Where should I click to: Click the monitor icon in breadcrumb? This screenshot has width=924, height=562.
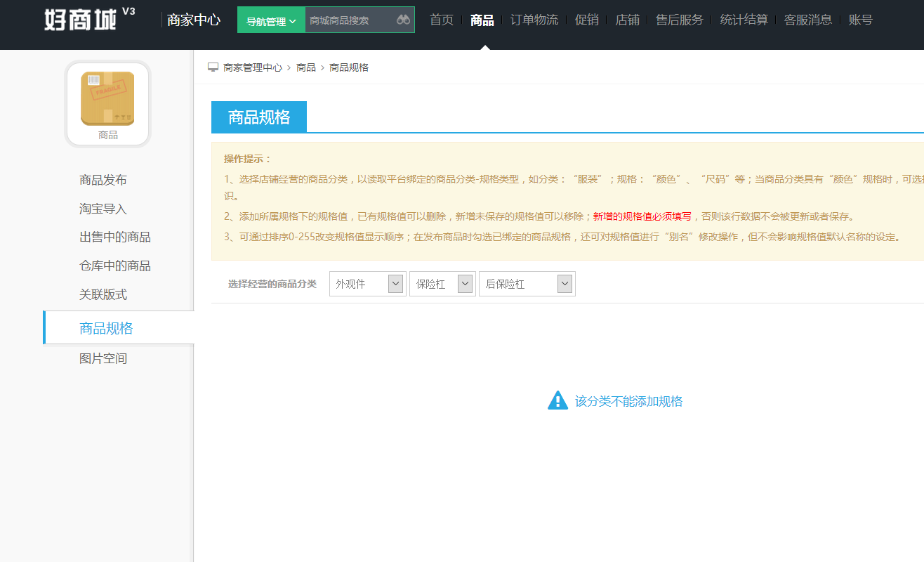pos(213,67)
